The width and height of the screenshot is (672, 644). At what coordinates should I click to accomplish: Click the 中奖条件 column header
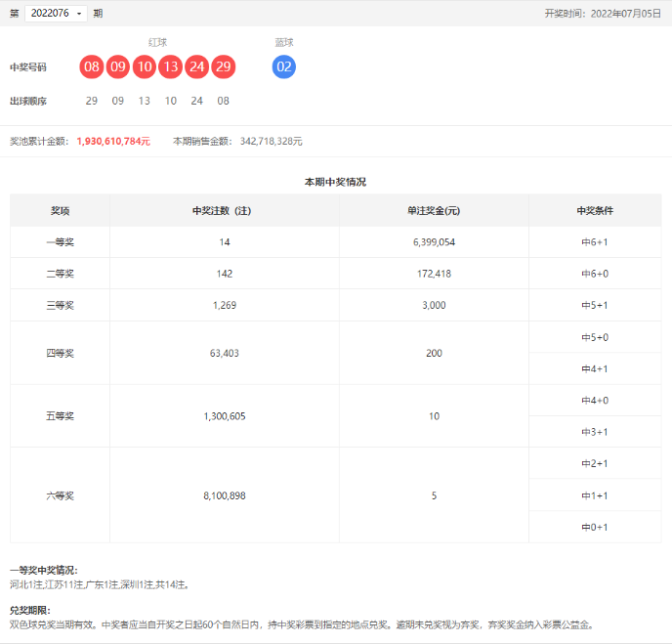tap(595, 210)
